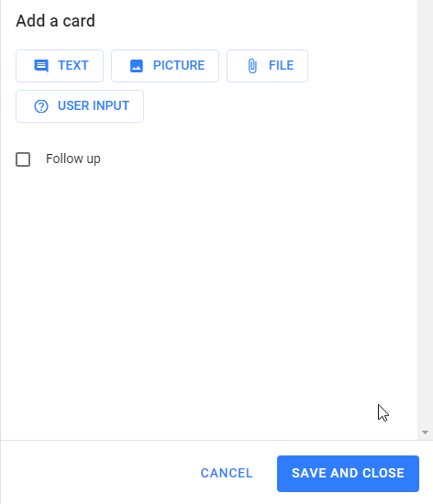This screenshot has width=433, height=504.
Task: Select the word TEXT on its button
Action: pyautogui.click(x=73, y=66)
